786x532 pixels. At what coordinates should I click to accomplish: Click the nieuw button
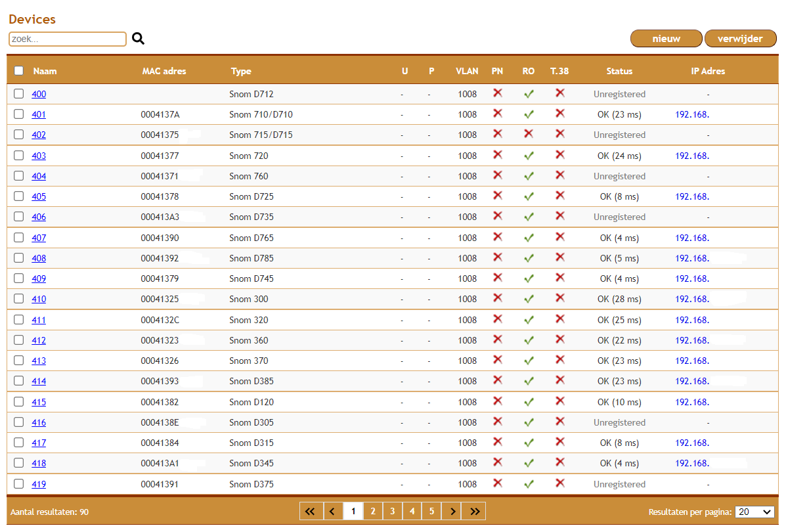pyautogui.click(x=666, y=39)
